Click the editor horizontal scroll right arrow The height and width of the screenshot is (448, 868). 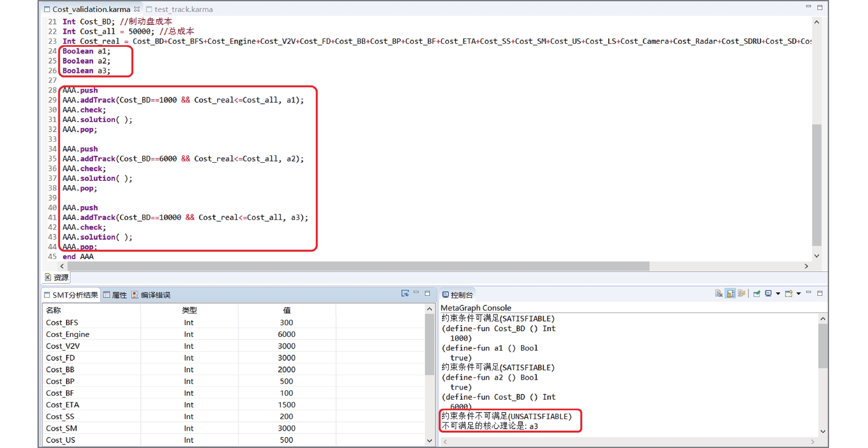806,266
